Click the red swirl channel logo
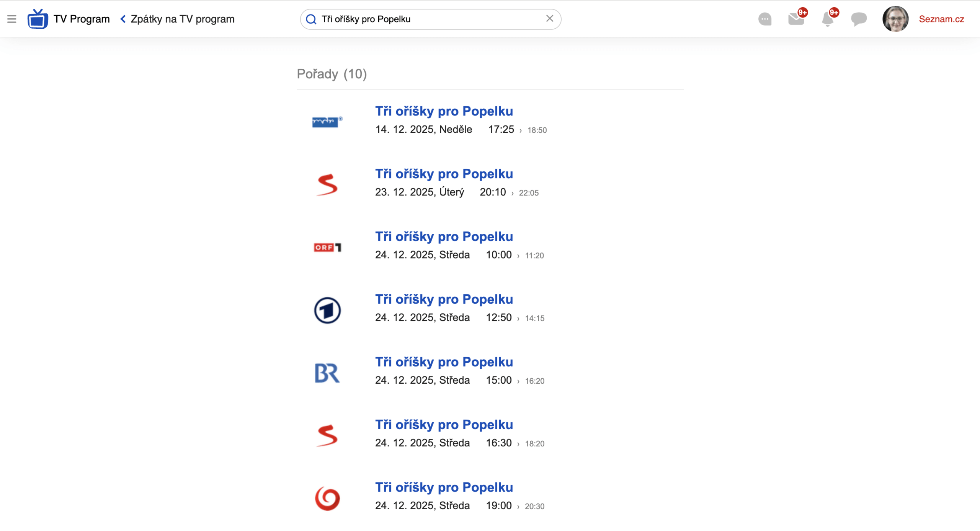Image resolution: width=980 pixels, height=531 pixels. [x=327, y=498]
